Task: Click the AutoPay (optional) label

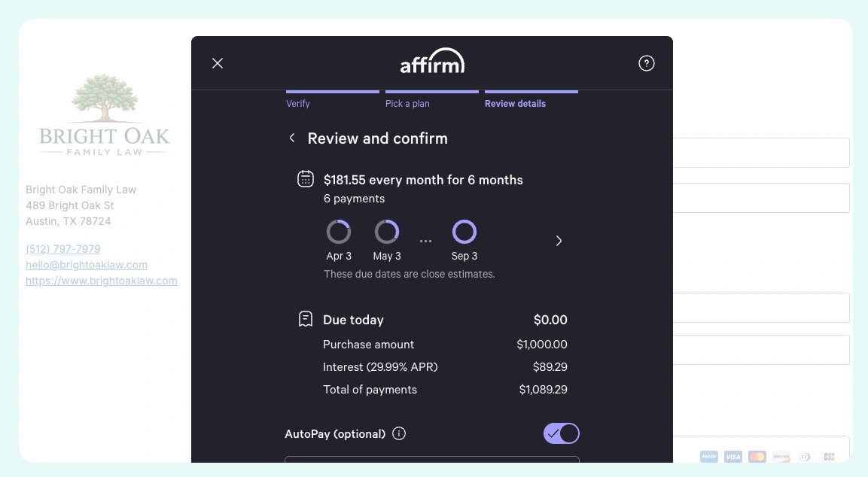Action: pos(335,434)
